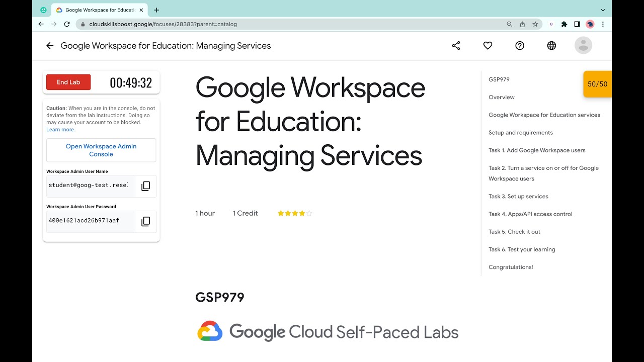Screen dimensions: 644x362
Task: Click the browser back arrow
Action: (41, 24)
